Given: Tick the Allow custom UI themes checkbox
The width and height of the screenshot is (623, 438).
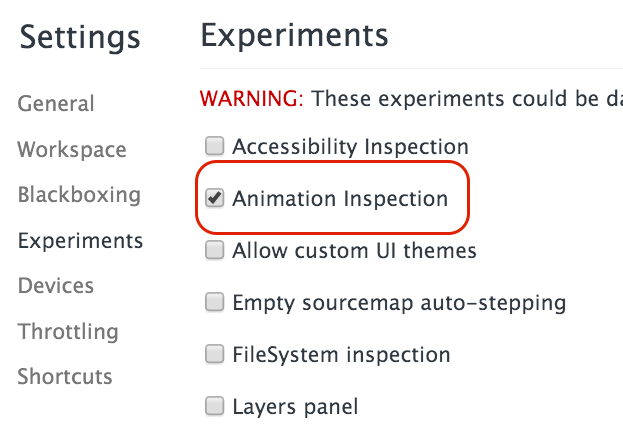Looking at the screenshot, I should (x=214, y=251).
